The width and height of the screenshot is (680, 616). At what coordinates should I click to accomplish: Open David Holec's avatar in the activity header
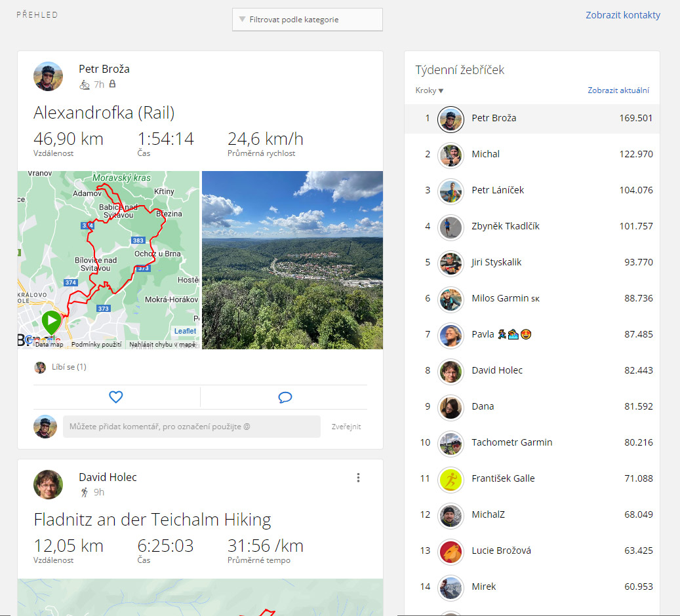[48, 485]
